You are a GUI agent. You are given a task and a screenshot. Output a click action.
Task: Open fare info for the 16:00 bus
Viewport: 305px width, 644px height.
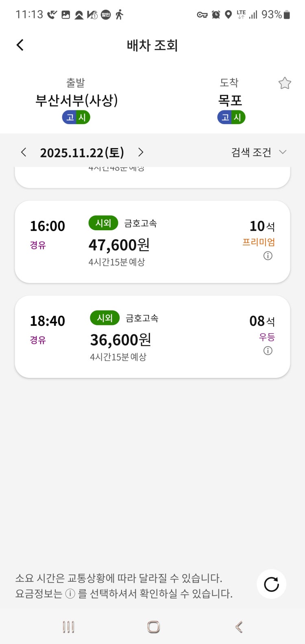point(268,256)
